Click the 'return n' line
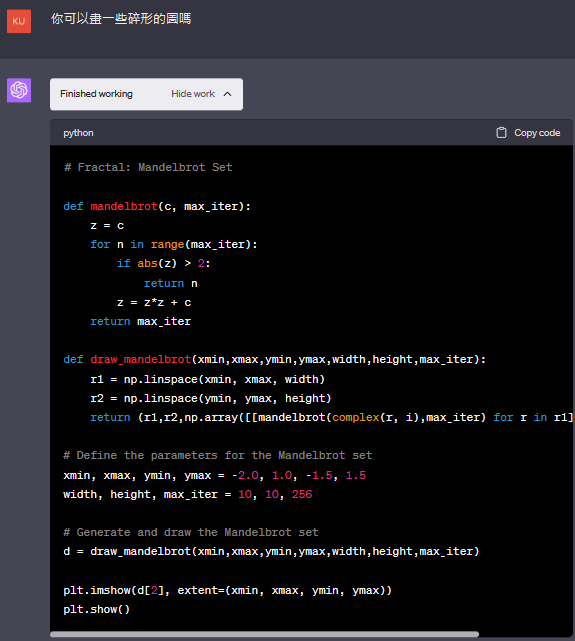This screenshot has height=641, width=575. click(170, 283)
